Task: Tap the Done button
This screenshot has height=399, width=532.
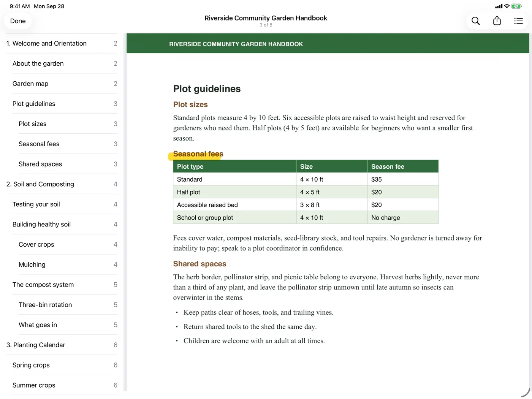Action: [18, 21]
